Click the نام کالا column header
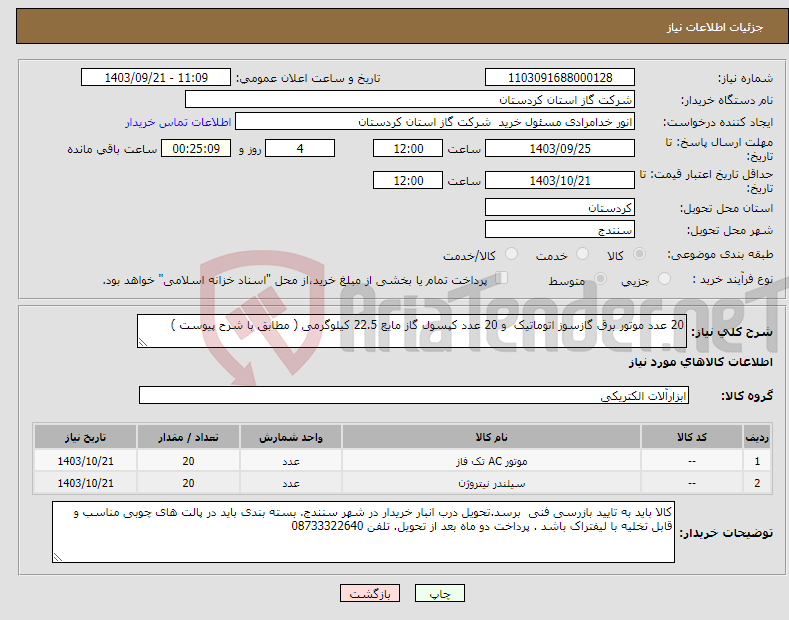The width and height of the screenshot is (789, 620). pyautogui.click(x=491, y=437)
